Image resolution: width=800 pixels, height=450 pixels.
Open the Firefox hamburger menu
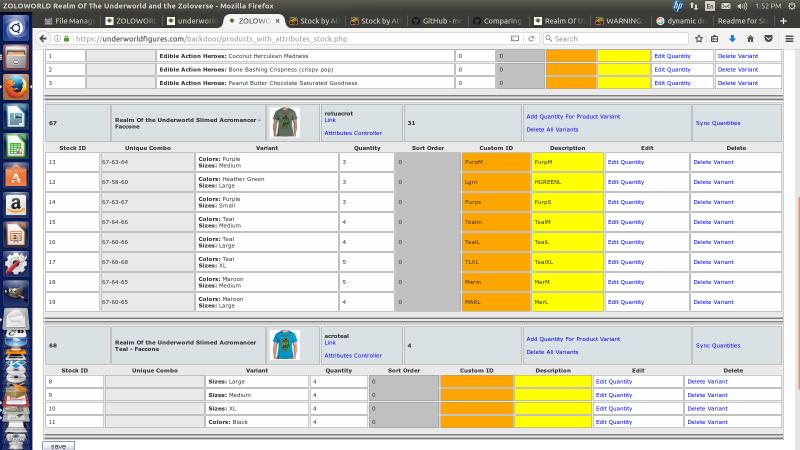(789, 39)
